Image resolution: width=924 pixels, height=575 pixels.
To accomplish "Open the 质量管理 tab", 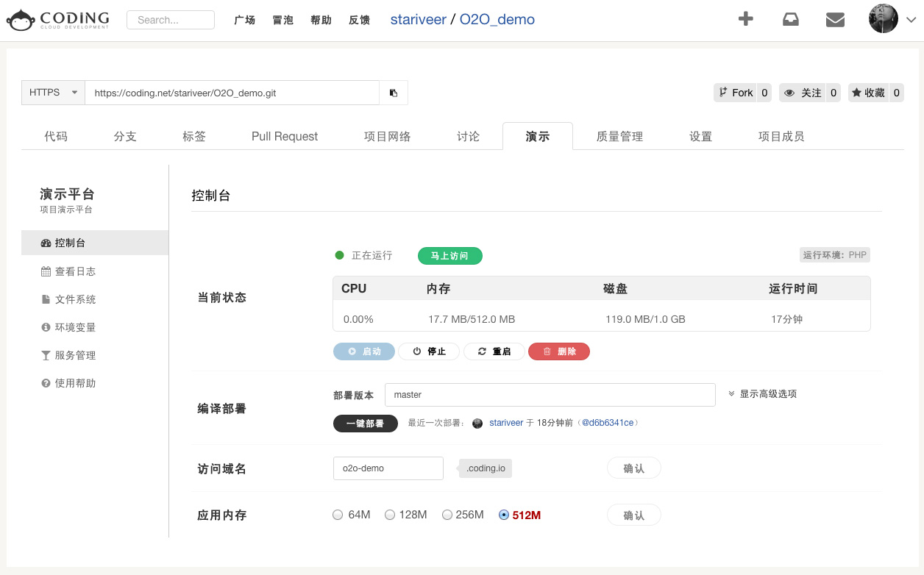I will pos(619,136).
